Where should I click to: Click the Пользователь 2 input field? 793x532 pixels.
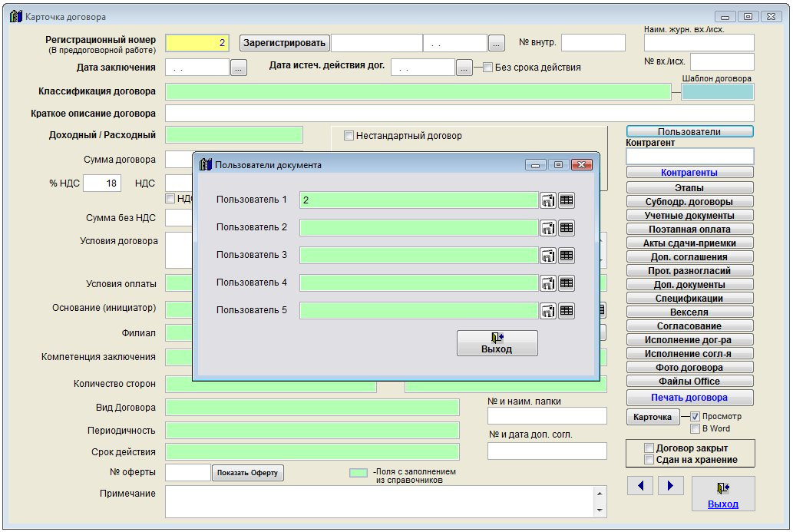coord(418,228)
